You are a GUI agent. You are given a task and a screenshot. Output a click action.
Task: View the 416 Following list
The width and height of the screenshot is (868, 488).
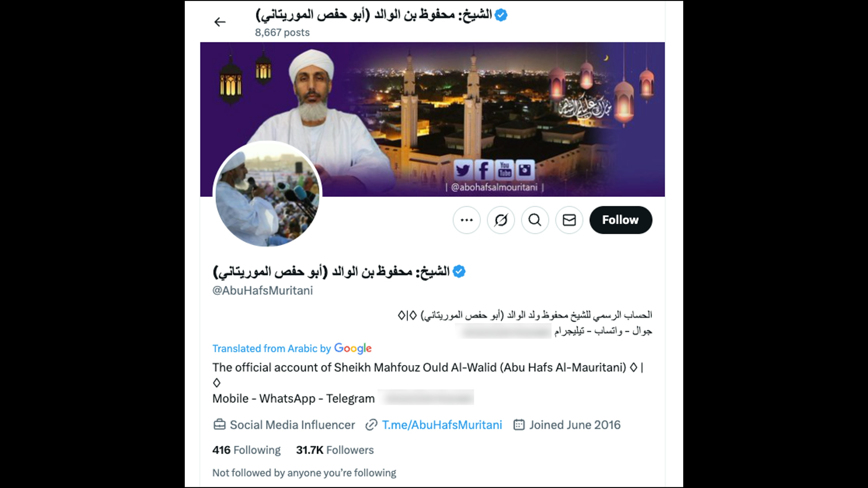[246, 450]
